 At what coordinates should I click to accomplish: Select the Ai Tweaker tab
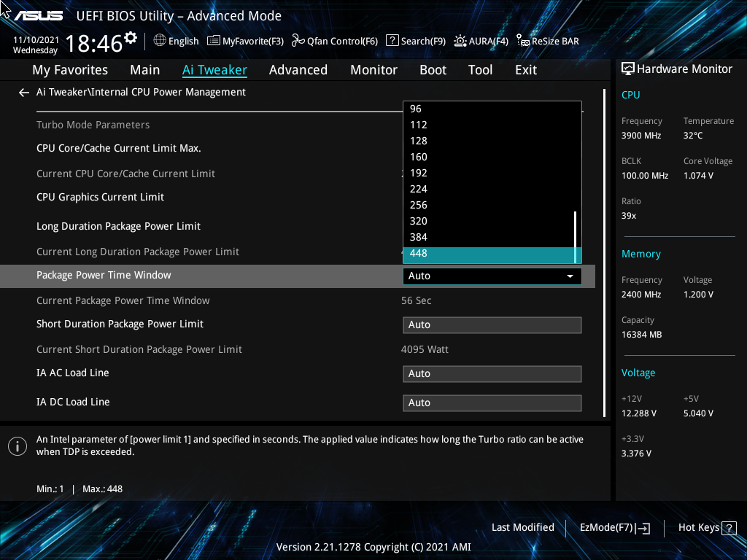(x=215, y=70)
